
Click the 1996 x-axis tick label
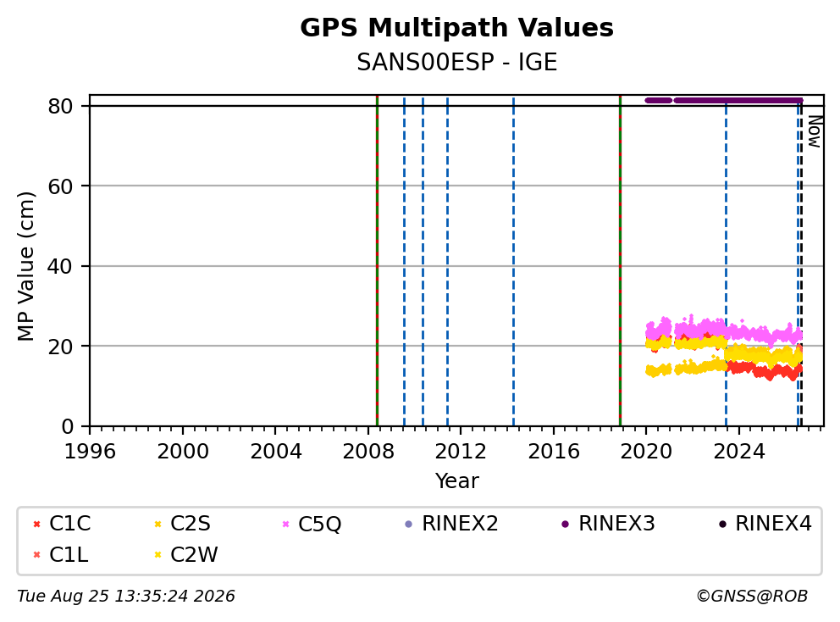point(90,452)
